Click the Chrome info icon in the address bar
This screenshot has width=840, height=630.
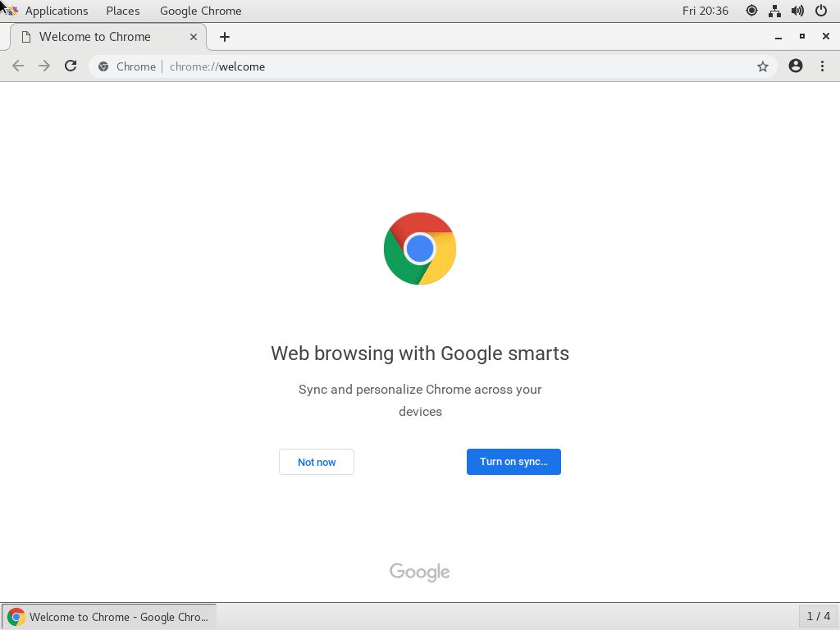(x=104, y=66)
